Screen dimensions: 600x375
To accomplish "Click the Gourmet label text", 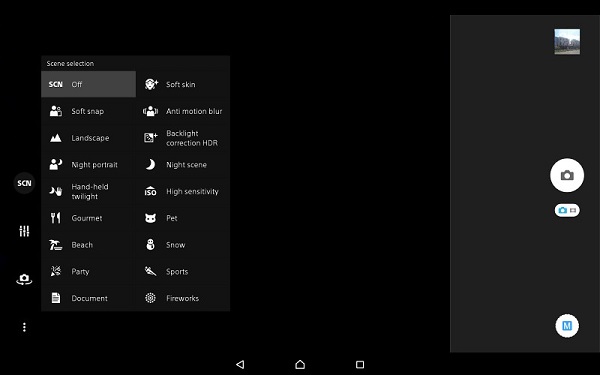I will pyautogui.click(x=87, y=218).
